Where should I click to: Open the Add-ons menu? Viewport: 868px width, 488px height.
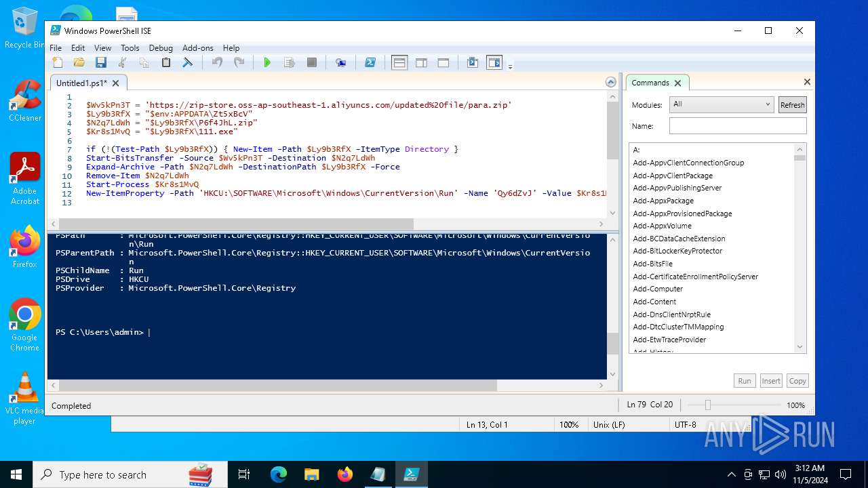coord(198,47)
